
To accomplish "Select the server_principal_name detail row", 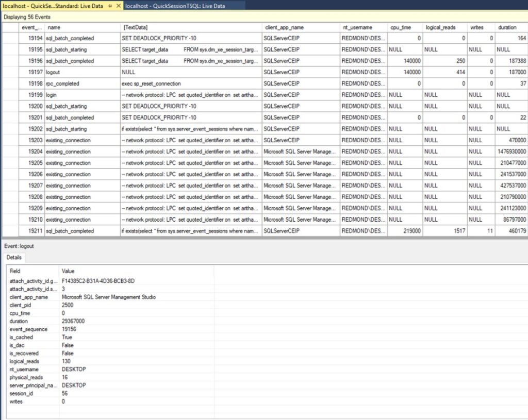I will pyautogui.click(x=110, y=385).
